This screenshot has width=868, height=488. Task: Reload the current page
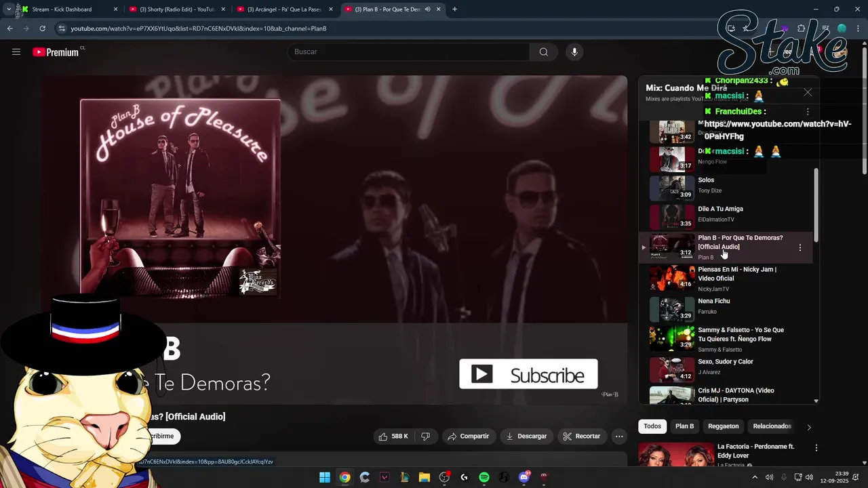[42, 28]
